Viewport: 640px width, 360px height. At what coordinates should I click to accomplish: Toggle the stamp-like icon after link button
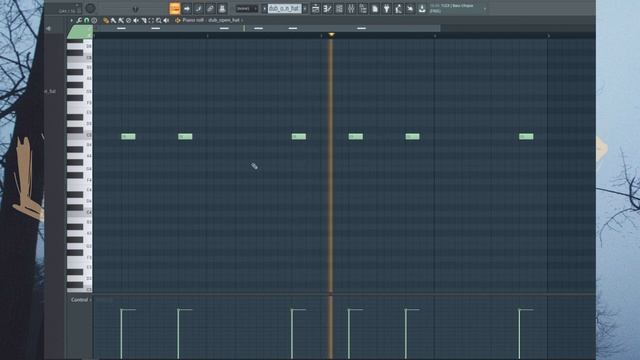point(222,8)
